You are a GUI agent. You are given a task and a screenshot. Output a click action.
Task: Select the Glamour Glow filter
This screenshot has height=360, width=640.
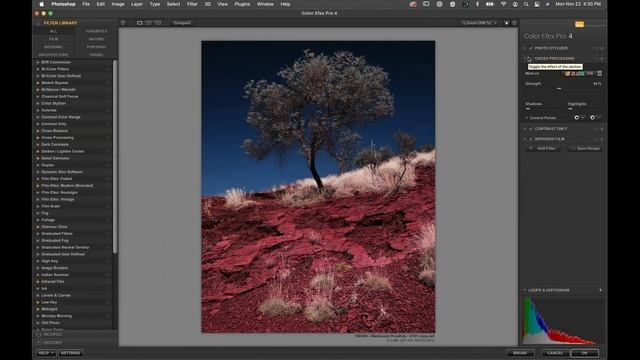(x=54, y=227)
